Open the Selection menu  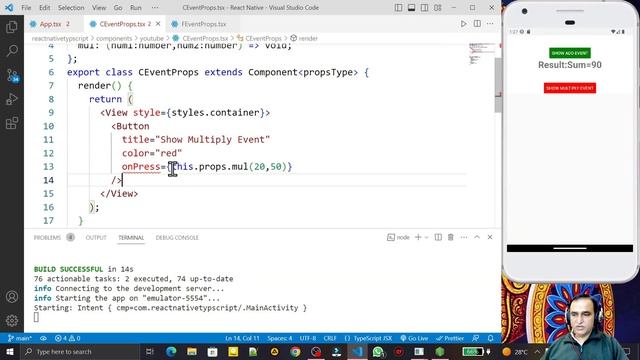click(71, 8)
